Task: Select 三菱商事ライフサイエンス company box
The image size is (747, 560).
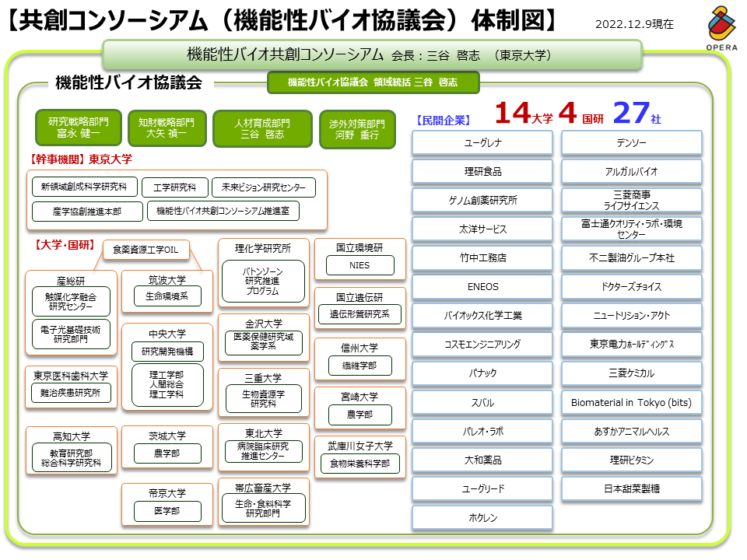Action: (x=632, y=200)
